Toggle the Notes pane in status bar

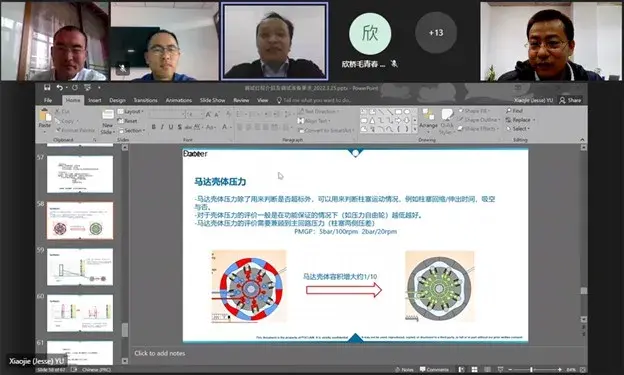[x=404, y=369]
